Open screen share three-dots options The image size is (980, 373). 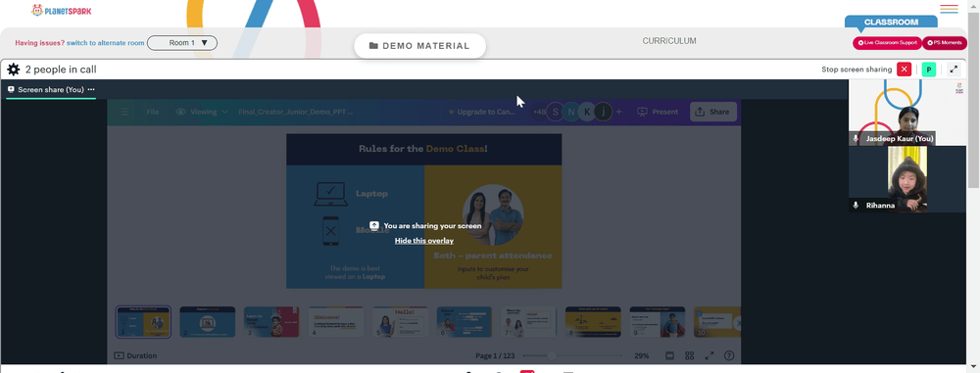tap(91, 89)
